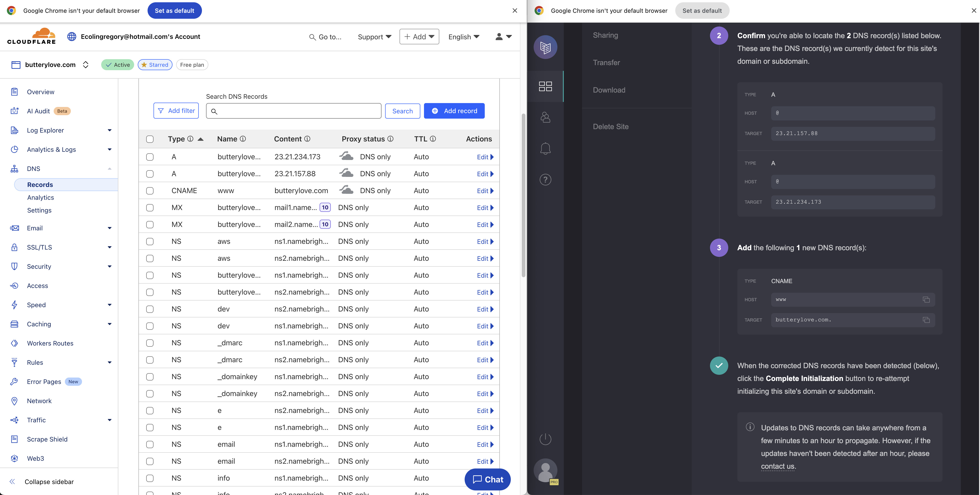
Task: Open the sites grid icon in dark sidebar
Action: pyautogui.click(x=545, y=86)
